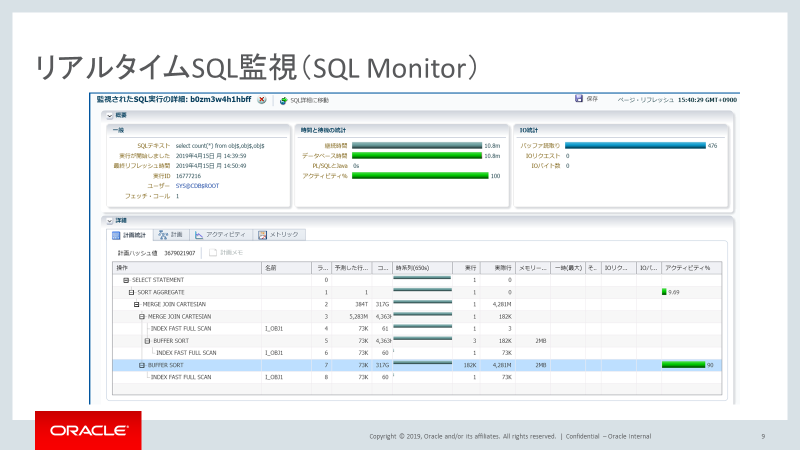The width and height of the screenshot is (800, 450).
Task: Click the plan hash value 3679021907
Action: [x=180, y=253]
